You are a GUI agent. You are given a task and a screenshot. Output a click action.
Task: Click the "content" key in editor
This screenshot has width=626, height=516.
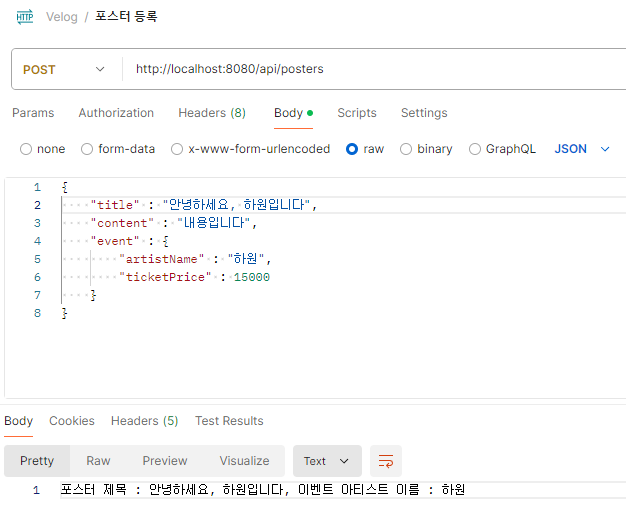point(122,223)
